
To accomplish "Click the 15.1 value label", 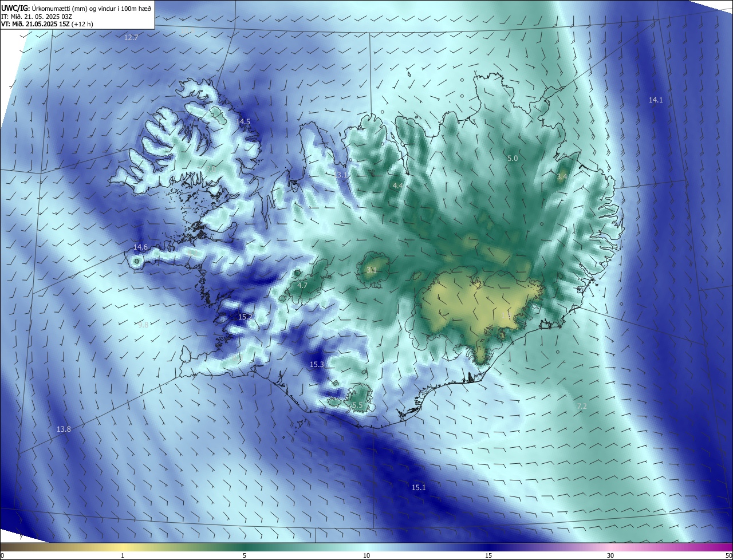I will point(419,487).
